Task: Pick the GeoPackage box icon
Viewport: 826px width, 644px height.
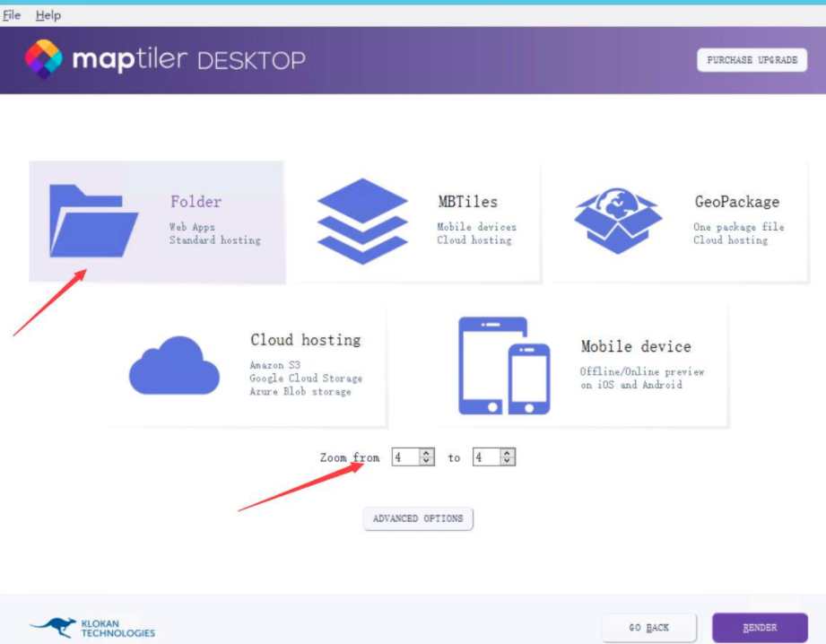Action: coord(618,221)
